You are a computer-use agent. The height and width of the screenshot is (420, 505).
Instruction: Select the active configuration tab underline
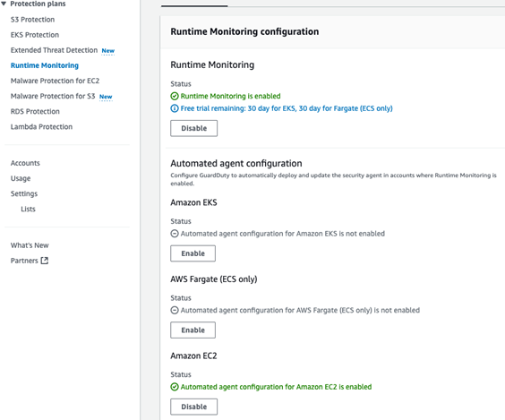tap(194, 5)
